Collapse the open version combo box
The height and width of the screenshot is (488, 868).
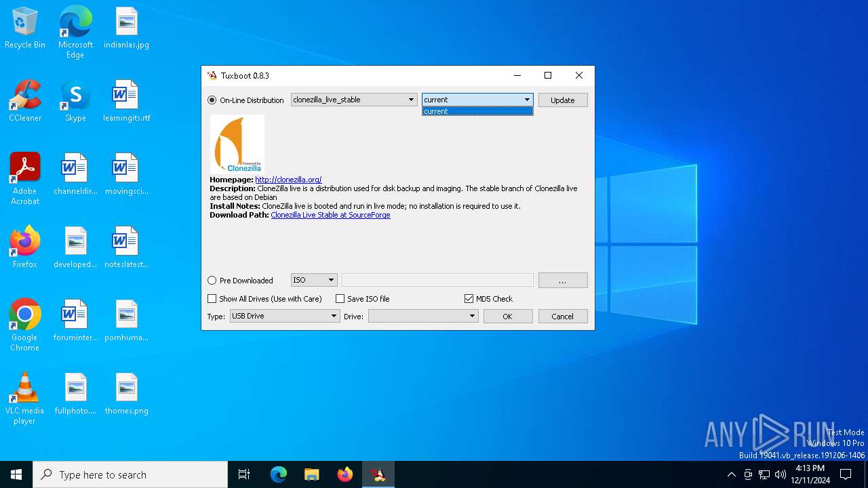[477, 100]
